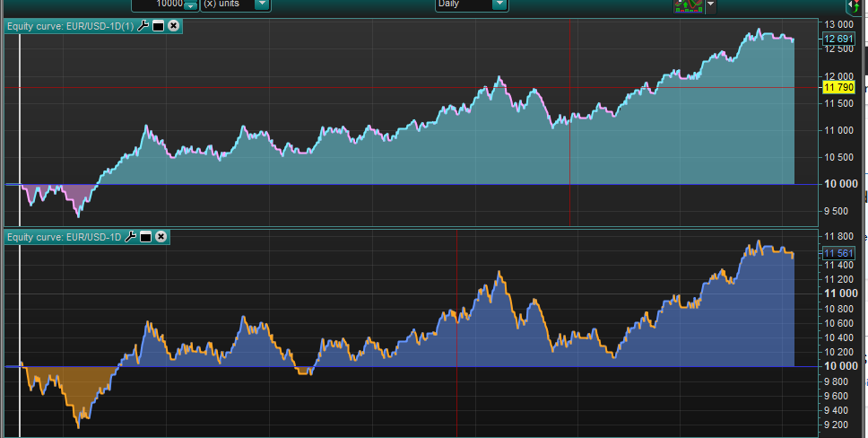This screenshot has height=438, width=868.
Task: Click the 10 000 axis label of upper chart
Action: pyautogui.click(x=840, y=184)
